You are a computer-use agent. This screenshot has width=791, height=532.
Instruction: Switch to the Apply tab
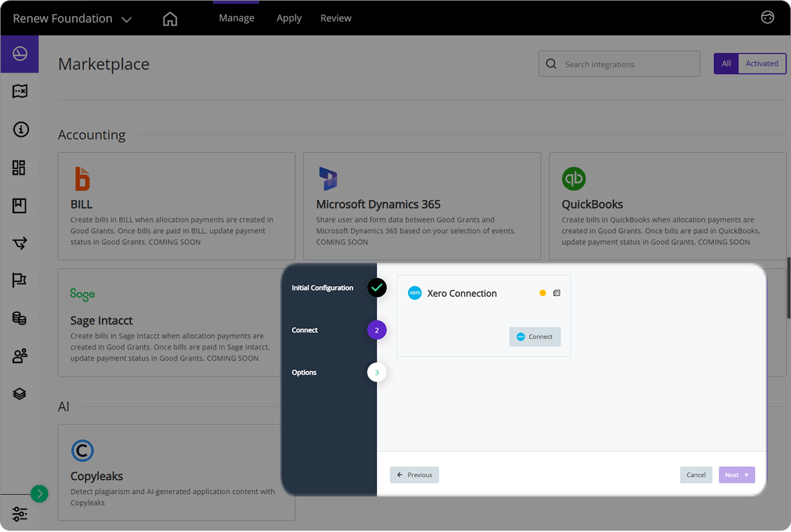(x=289, y=18)
